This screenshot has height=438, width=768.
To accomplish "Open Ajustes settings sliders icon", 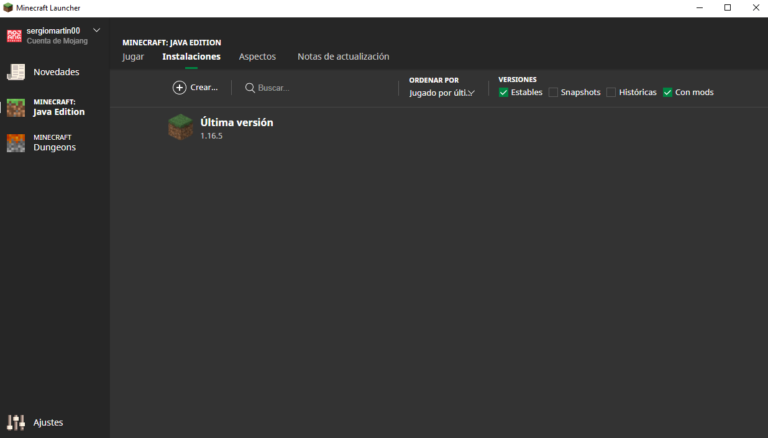I will 16,422.
